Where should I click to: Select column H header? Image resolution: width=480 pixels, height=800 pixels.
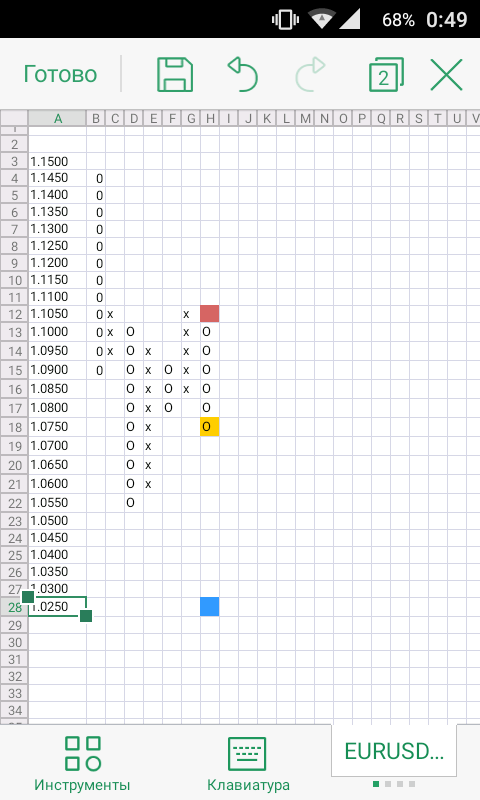click(x=210, y=118)
